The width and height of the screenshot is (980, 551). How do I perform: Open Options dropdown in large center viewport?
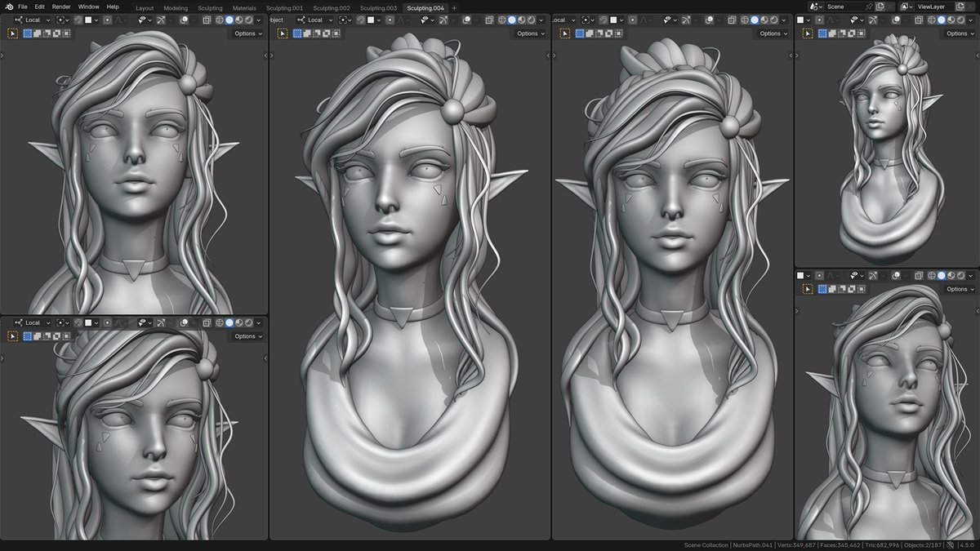click(x=531, y=33)
